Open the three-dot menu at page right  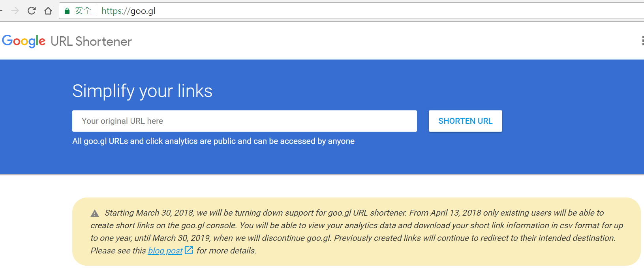coord(642,41)
